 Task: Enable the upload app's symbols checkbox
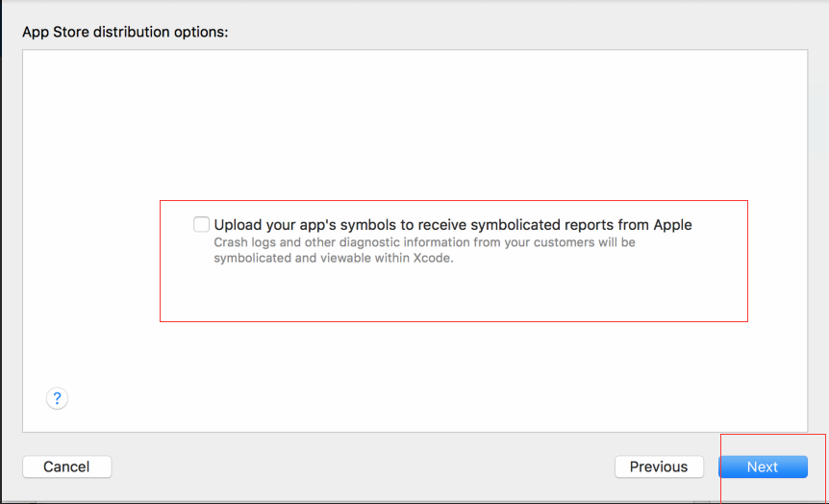(201, 225)
